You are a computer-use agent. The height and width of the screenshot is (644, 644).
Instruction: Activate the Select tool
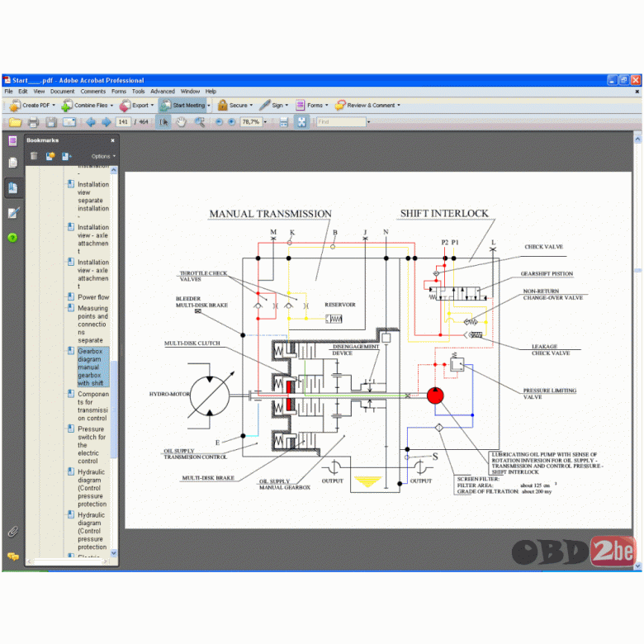pyautogui.click(x=163, y=122)
